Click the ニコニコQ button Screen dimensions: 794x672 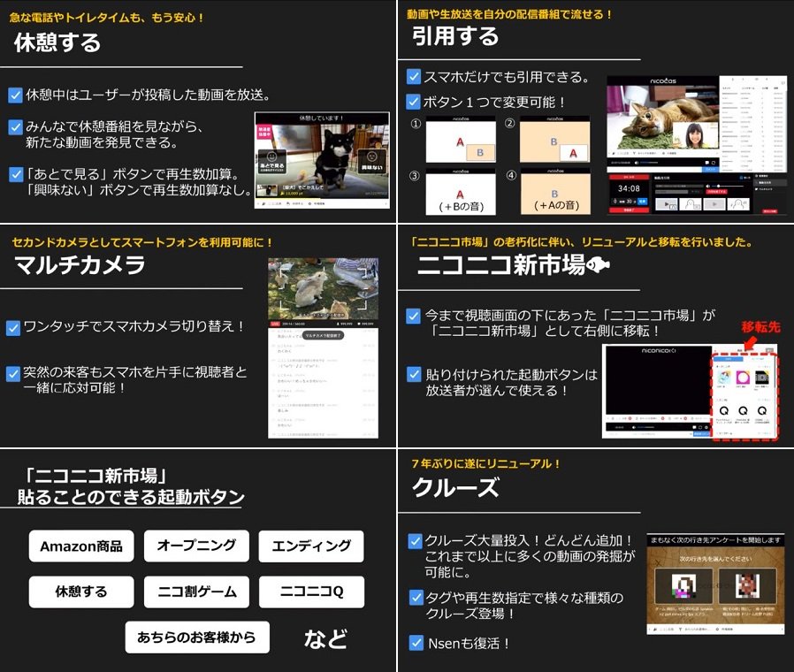[311, 592]
